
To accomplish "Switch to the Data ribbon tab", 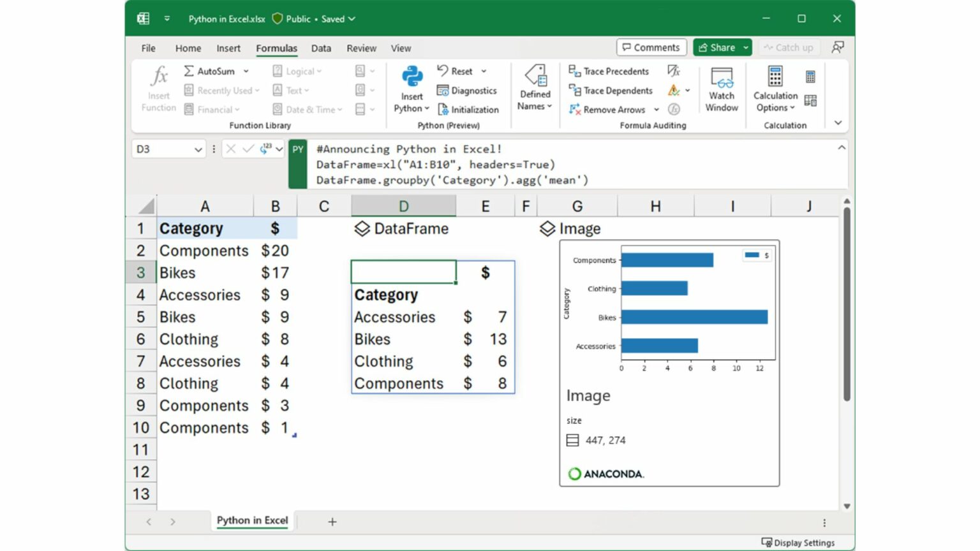I will click(321, 48).
